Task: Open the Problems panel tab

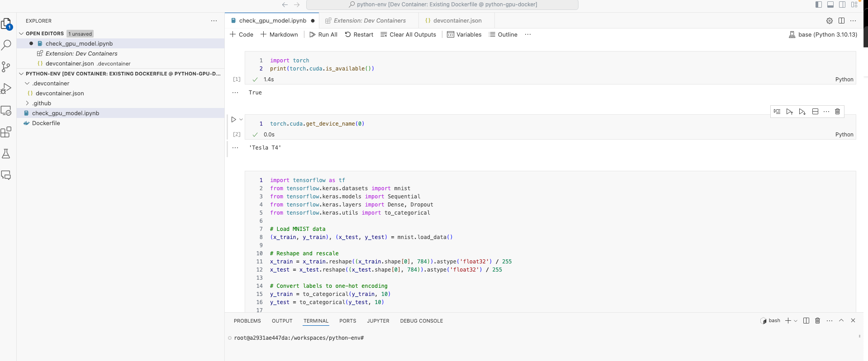Action: tap(247, 321)
